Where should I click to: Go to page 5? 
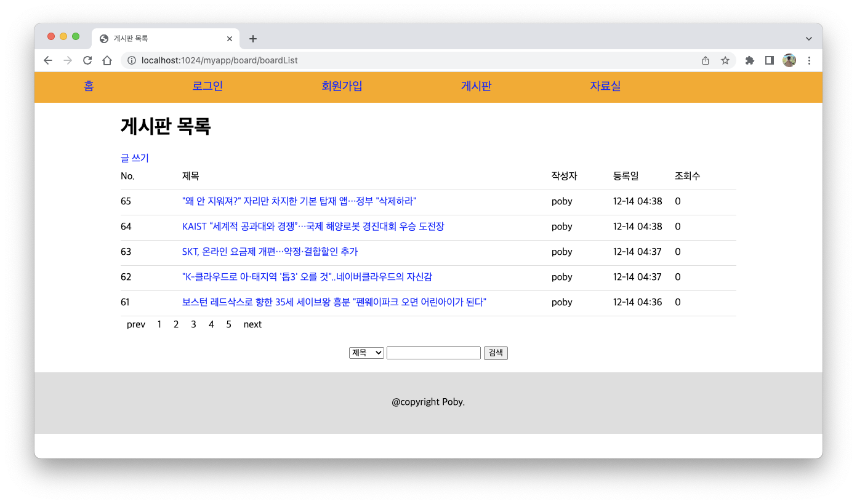[228, 324]
